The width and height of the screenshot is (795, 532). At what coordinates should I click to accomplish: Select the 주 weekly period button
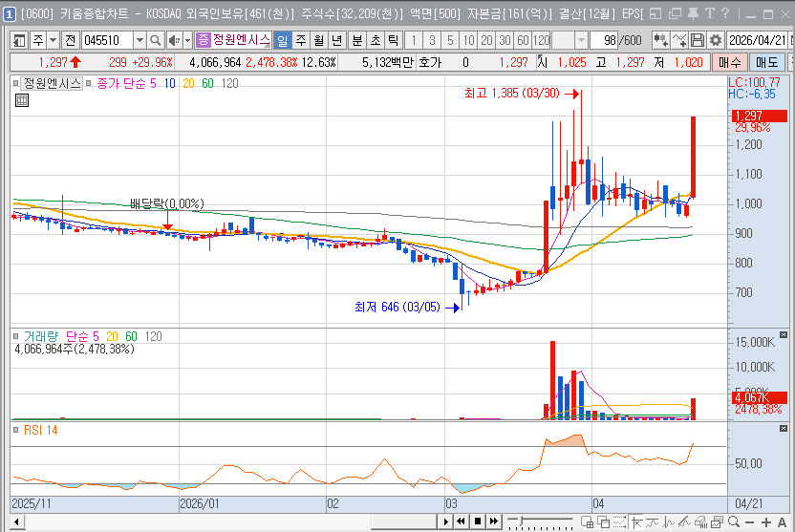[301, 40]
